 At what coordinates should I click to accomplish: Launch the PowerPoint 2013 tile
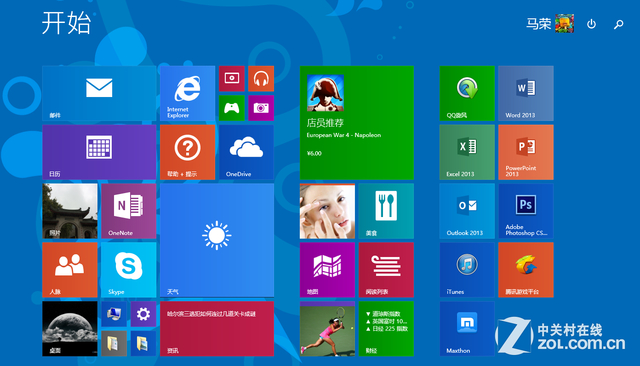[x=526, y=152]
